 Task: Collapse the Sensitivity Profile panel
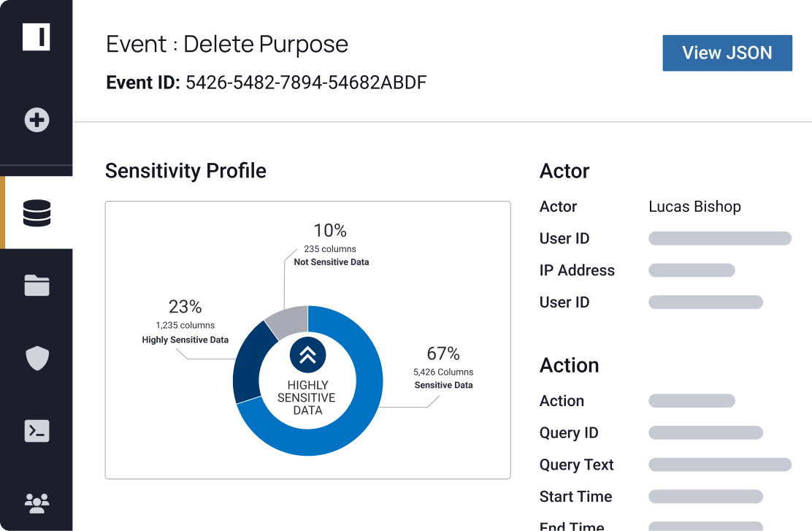[x=185, y=171]
